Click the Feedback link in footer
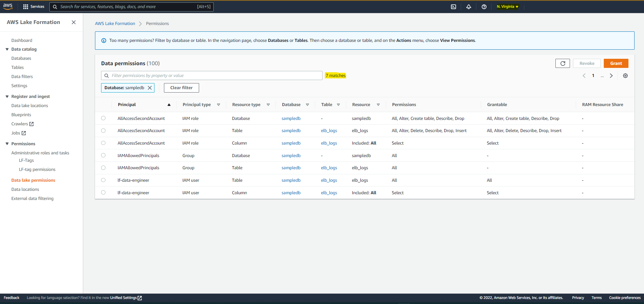644x304 pixels. click(11, 298)
